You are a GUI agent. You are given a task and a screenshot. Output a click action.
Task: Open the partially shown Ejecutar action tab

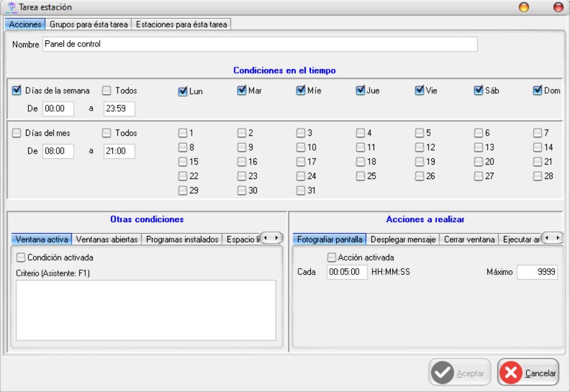pyautogui.click(x=520, y=239)
